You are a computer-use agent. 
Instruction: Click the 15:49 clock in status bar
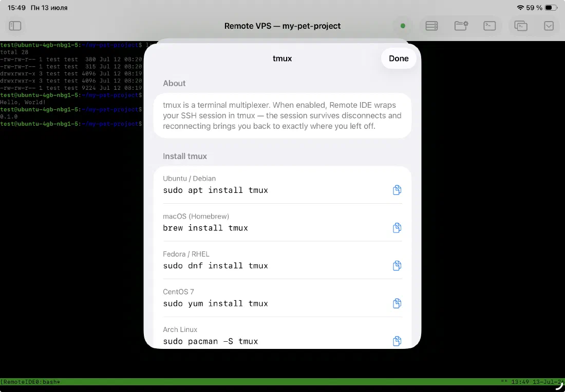[x=16, y=8]
